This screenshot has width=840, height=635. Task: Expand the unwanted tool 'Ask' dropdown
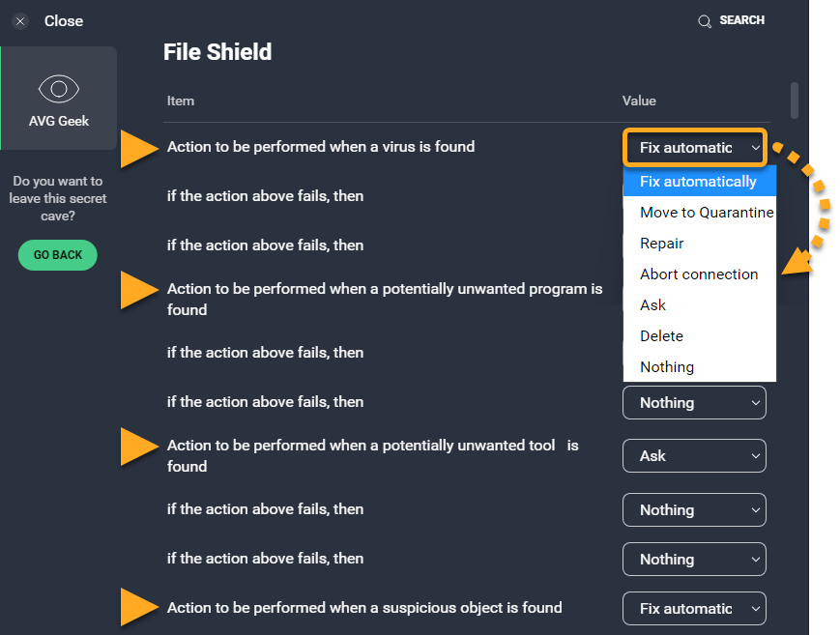click(x=694, y=456)
